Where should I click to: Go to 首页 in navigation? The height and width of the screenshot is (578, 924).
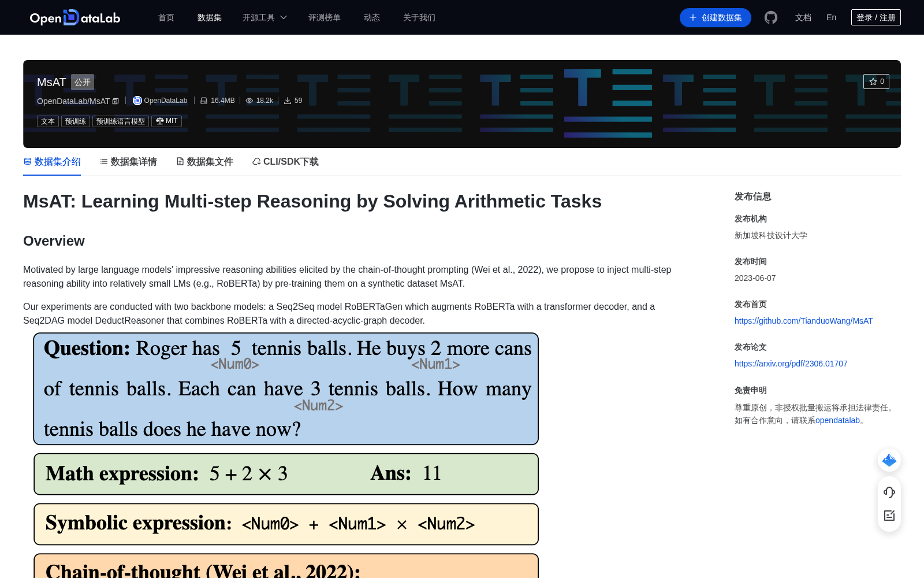click(166, 17)
